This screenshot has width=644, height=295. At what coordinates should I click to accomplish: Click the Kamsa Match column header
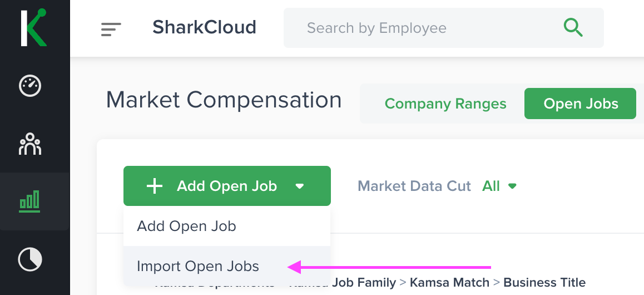pos(449,283)
